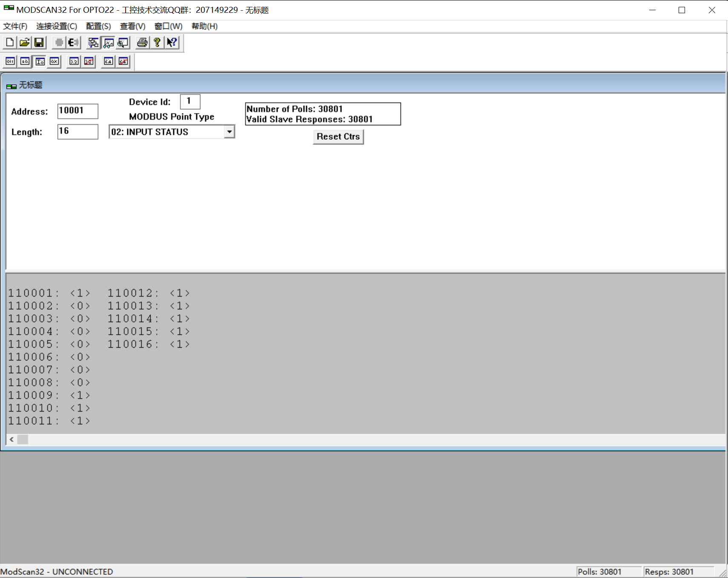Expand the 文件(F) menu
728x578 pixels.
[15, 26]
